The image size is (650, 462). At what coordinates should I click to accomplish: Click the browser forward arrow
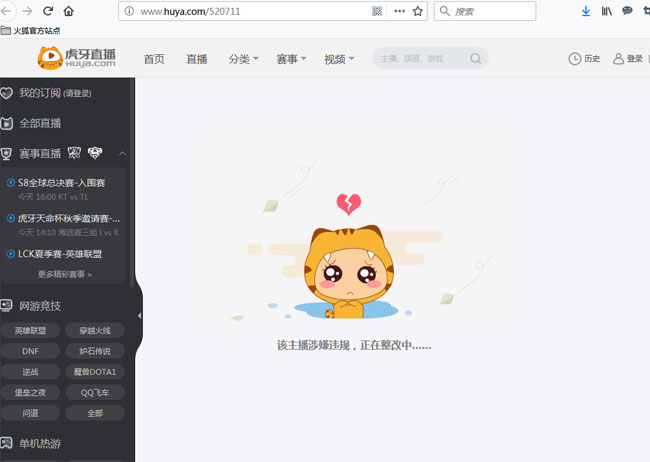tap(27, 11)
